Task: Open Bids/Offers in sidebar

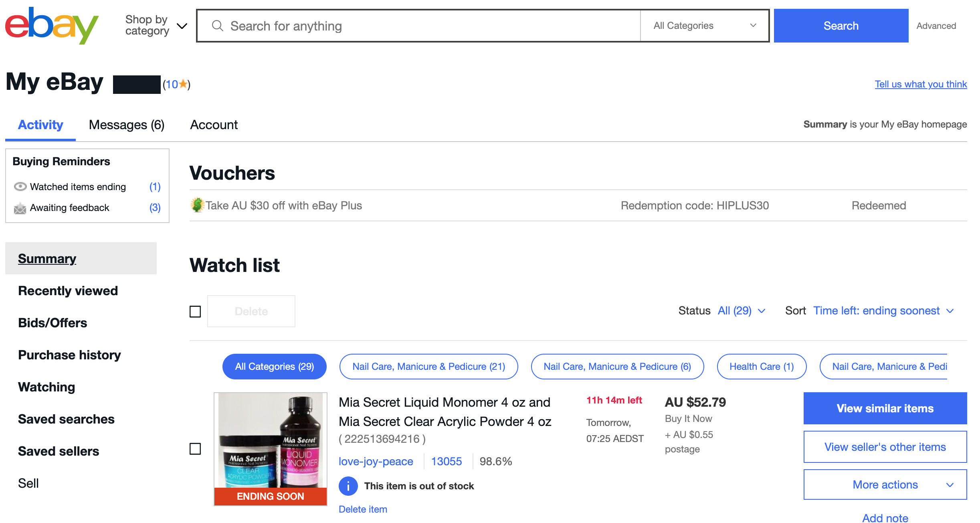Action: tap(53, 323)
